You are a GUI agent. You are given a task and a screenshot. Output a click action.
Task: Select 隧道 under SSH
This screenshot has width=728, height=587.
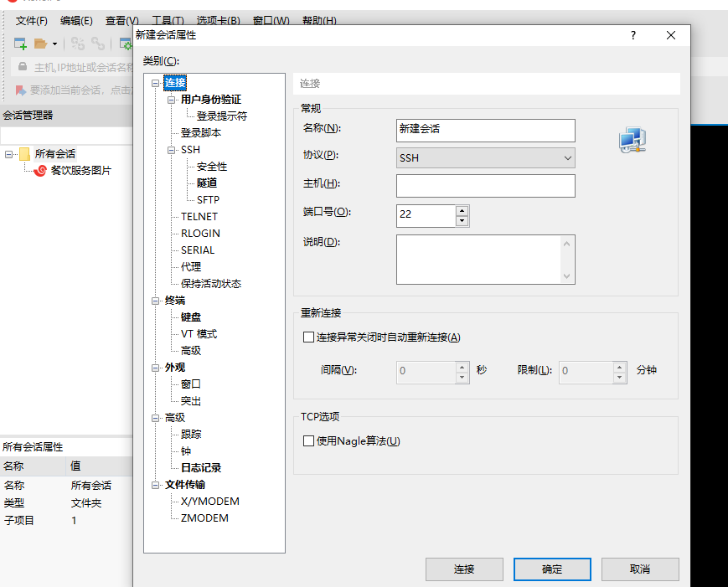click(207, 183)
